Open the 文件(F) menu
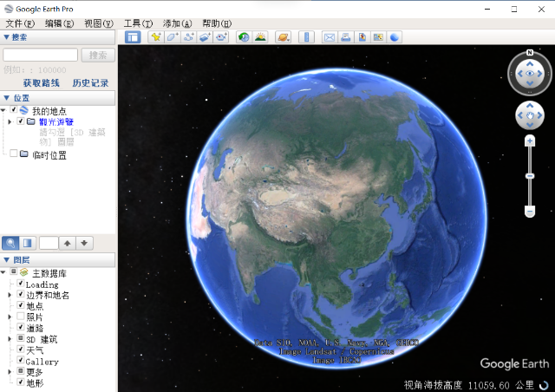Image resolution: width=555 pixels, height=392 pixels. coord(20,23)
